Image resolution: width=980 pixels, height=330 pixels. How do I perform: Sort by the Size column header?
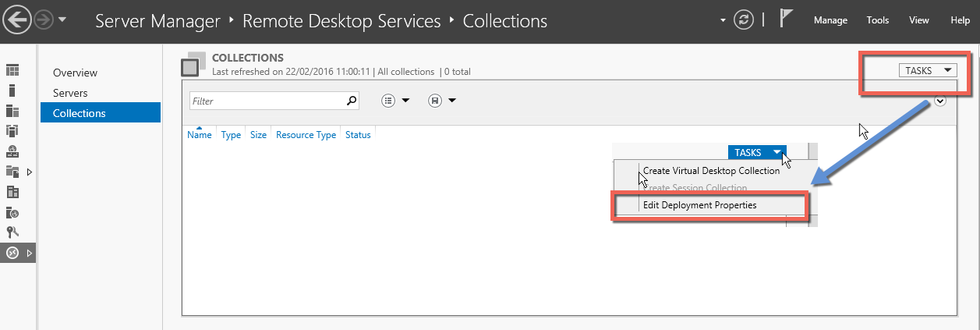tap(258, 135)
